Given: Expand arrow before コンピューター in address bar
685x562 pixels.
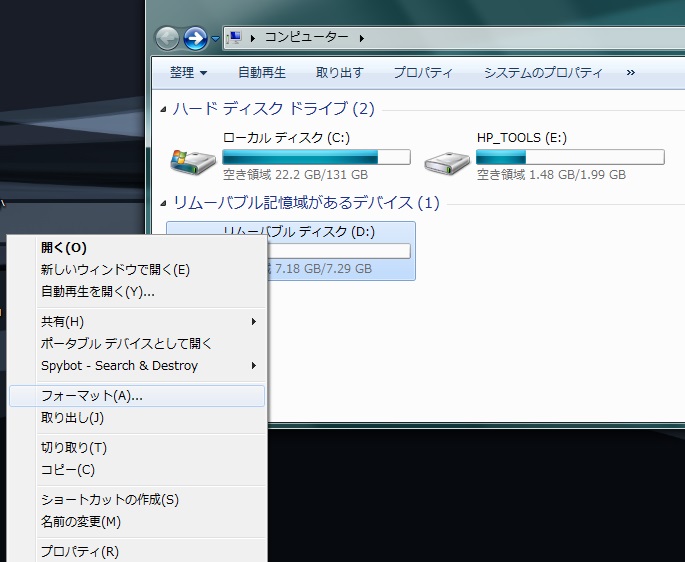Looking at the screenshot, I should click(253, 38).
